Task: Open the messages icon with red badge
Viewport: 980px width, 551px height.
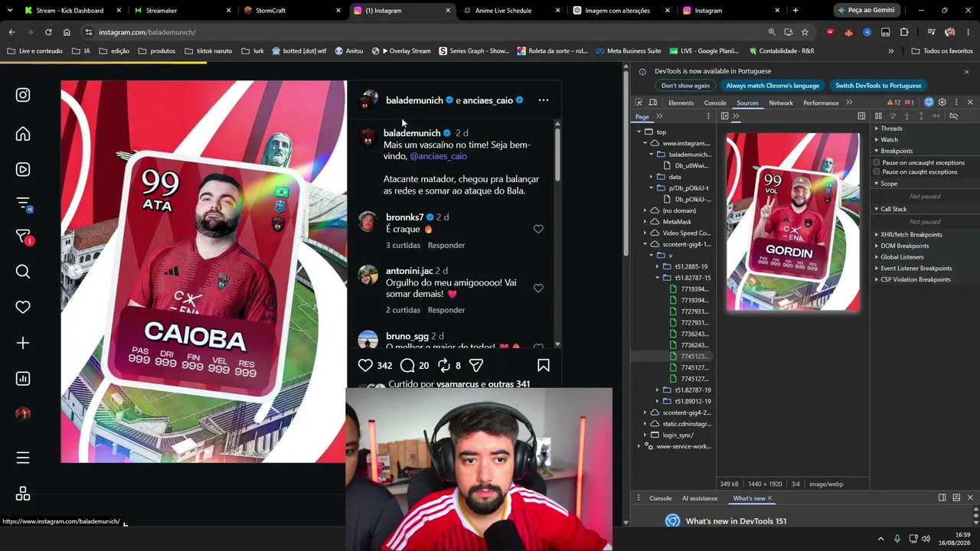Action: coord(24,238)
